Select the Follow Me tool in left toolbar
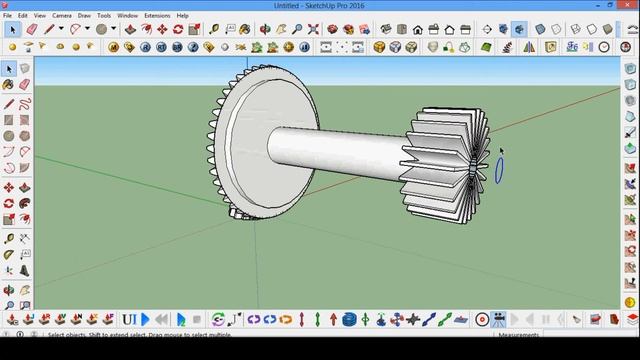Viewport: 640px width, 360px height. tap(24, 203)
